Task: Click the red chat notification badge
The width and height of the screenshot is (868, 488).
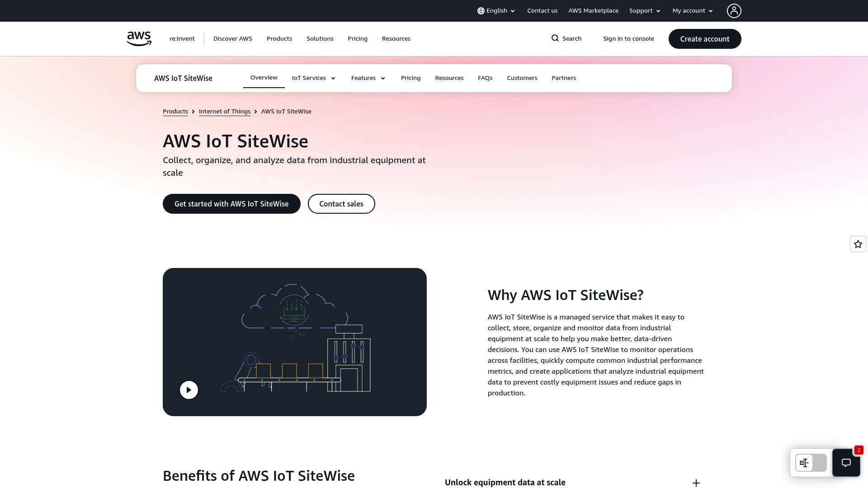Action: point(859,450)
